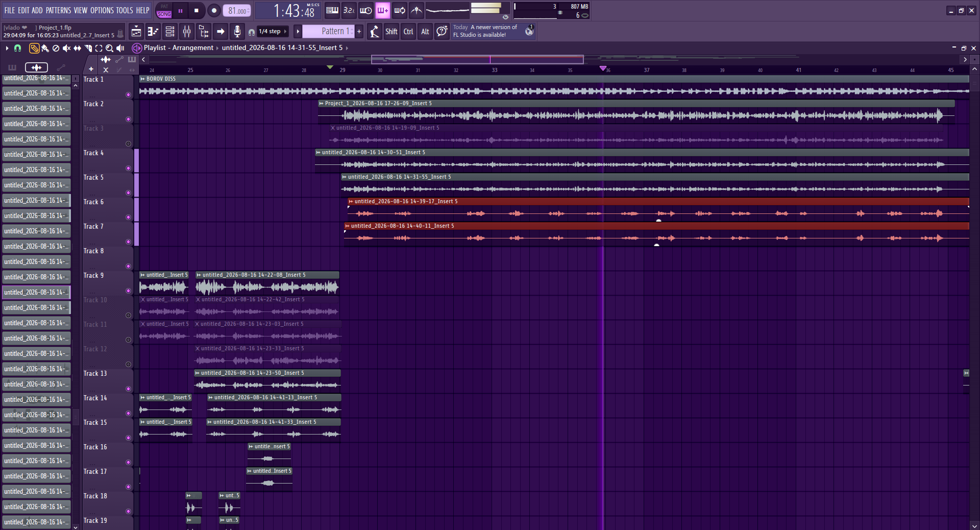The width and height of the screenshot is (980, 530).
Task: Click the Stop playback button
Action: pyautogui.click(x=197, y=10)
